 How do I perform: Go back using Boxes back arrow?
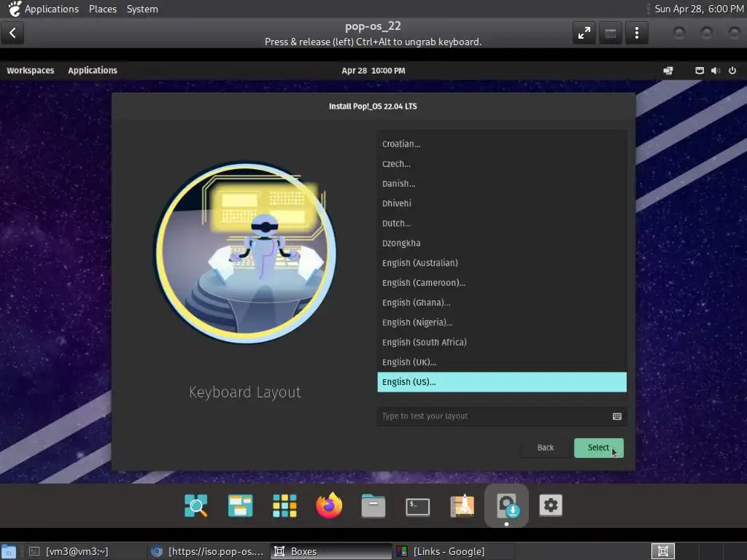tap(12, 33)
